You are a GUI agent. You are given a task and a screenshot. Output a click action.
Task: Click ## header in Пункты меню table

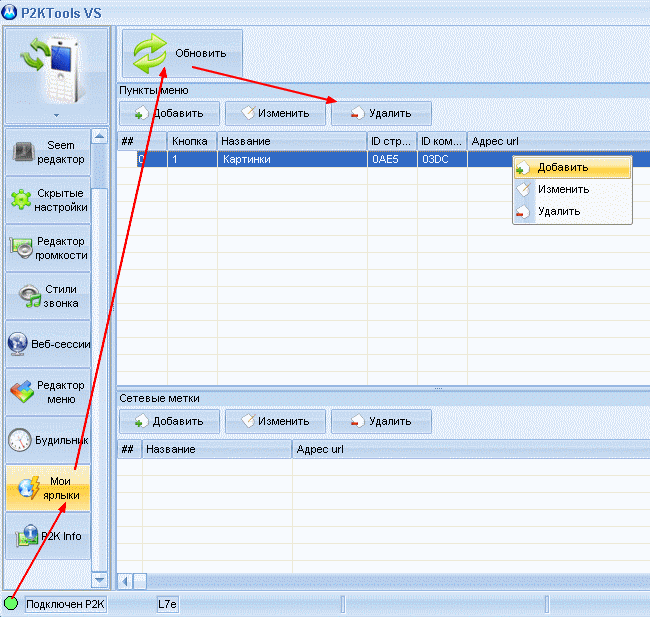[x=142, y=141]
